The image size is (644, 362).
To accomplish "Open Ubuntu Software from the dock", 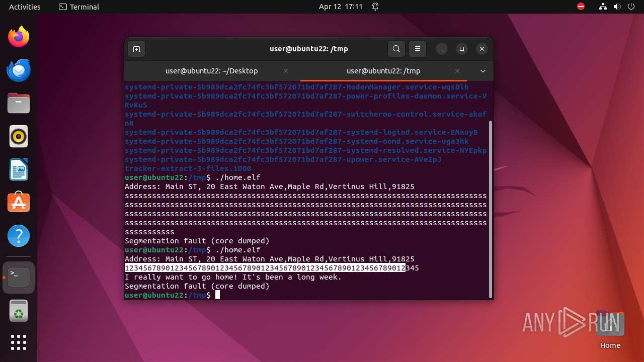I will click(x=19, y=203).
